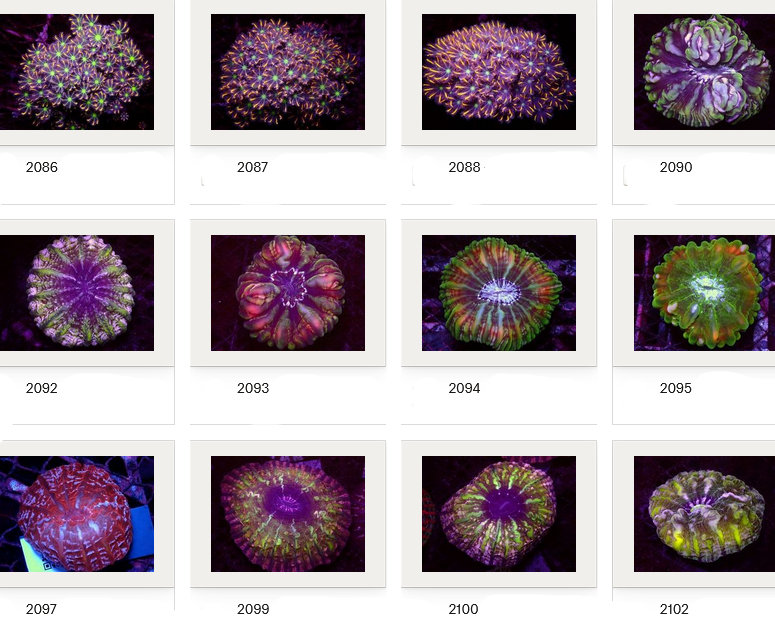This screenshot has width=775, height=625.
Task: Click the label 2093
Action: click(253, 388)
